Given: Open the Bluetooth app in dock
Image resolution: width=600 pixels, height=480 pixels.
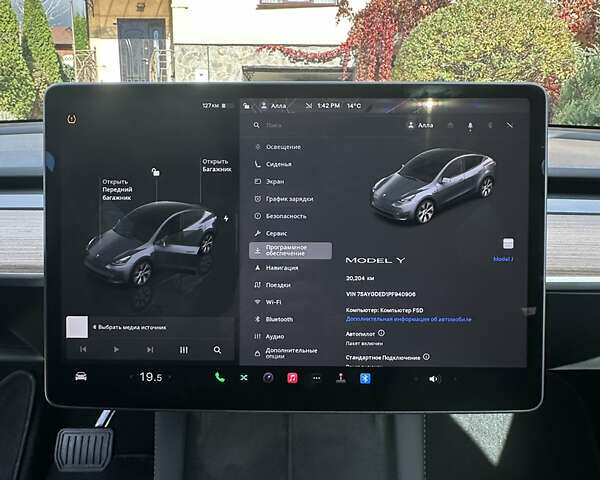Looking at the screenshot, I should [x=365, y=379].
